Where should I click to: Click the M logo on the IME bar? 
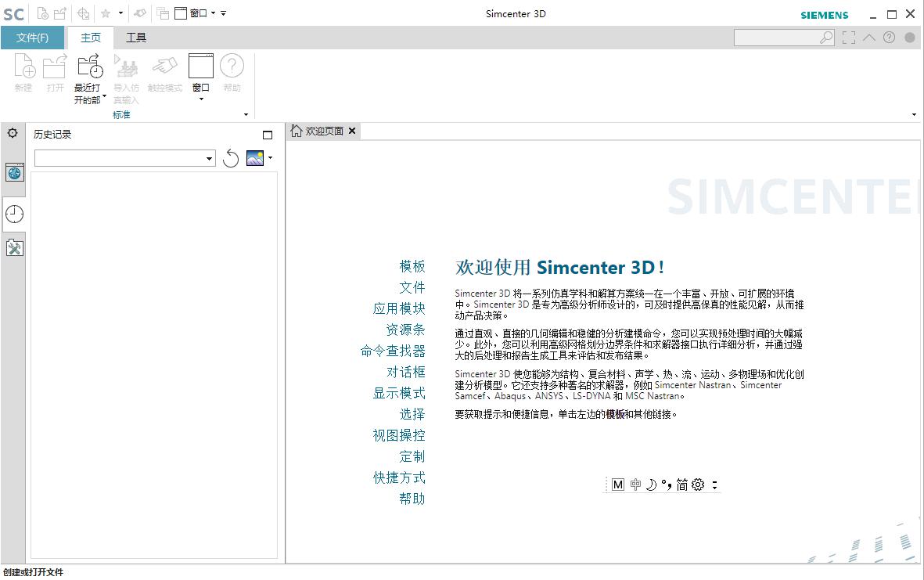[617, 485]
